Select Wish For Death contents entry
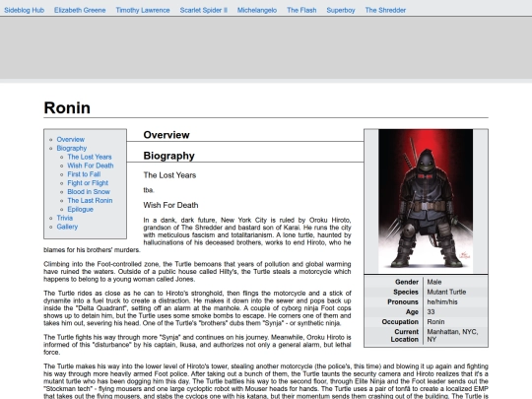 [91, 166]
